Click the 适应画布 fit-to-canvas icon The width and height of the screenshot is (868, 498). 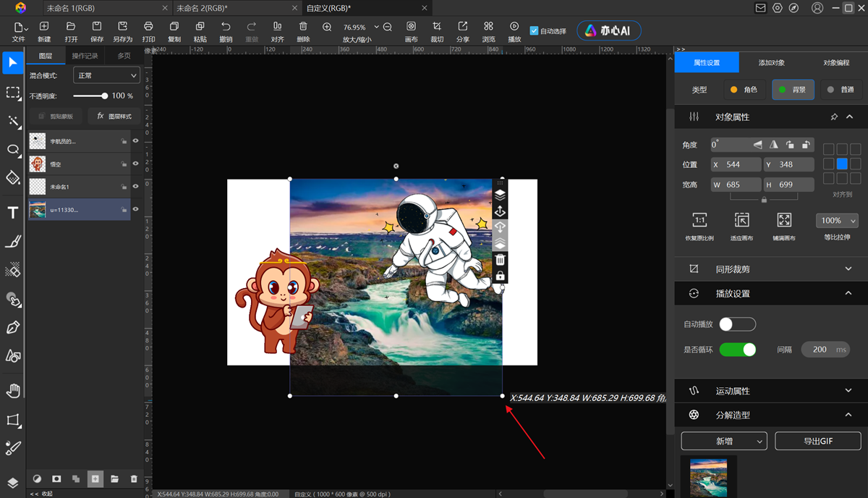pos(741,220)
